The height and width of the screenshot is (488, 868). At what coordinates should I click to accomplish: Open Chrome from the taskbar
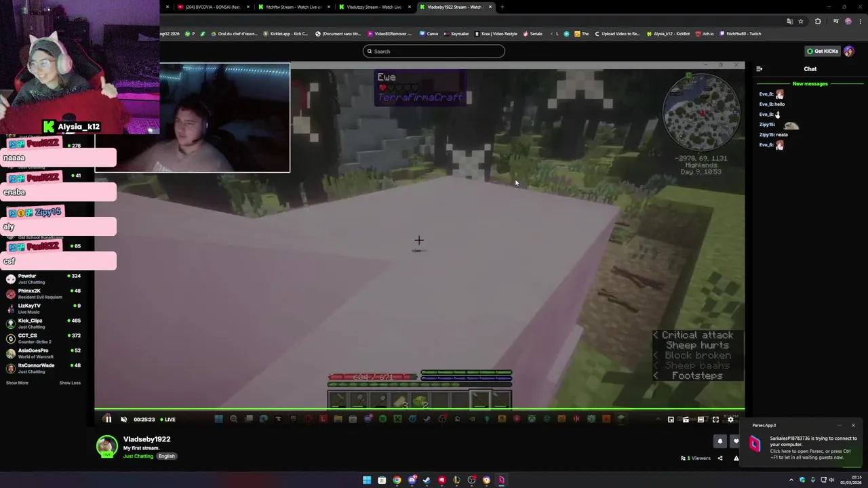397,480
